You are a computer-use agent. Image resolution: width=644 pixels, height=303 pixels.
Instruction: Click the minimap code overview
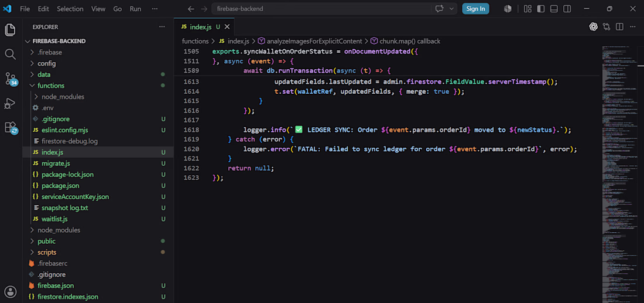coord(619,173)
